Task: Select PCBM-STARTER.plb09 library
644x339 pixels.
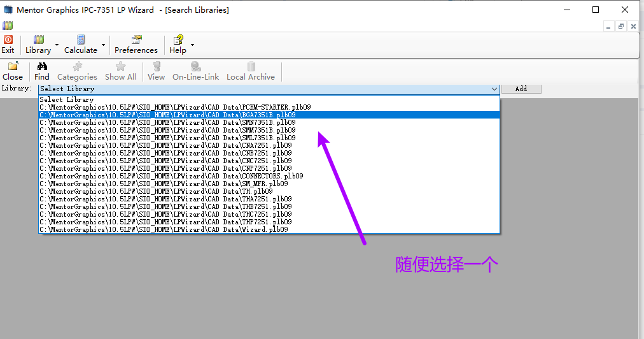Action: coord(269,107)
